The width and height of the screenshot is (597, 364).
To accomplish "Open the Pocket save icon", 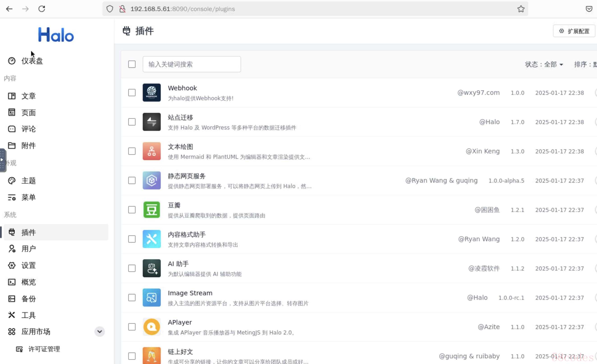I will pos(589,9).
